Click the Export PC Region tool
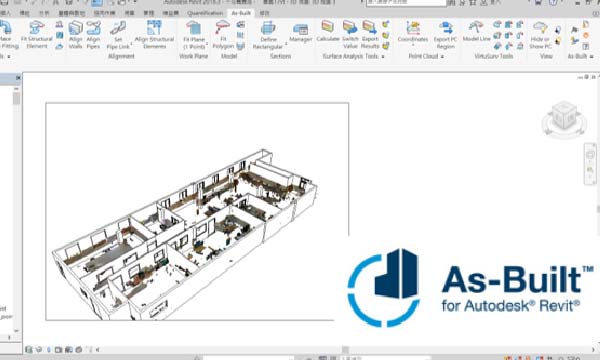 pyautogui.click(x=445, y=35)
